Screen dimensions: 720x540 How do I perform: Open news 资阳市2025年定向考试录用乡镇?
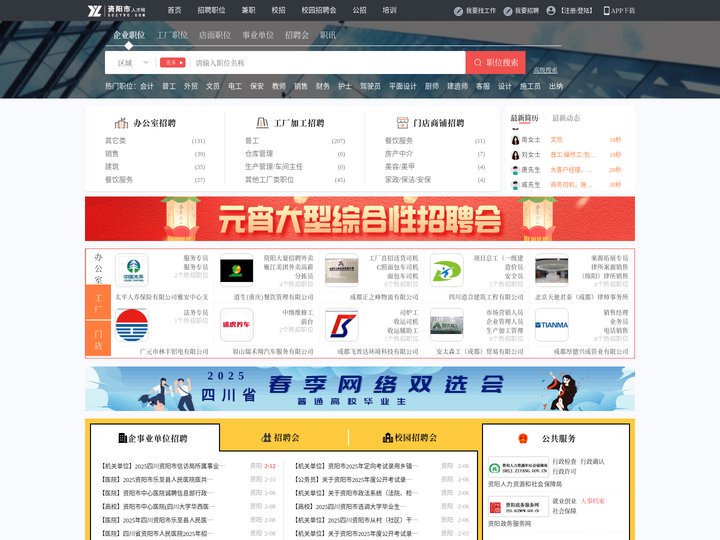pyautogui.click(x=354, y=466)
